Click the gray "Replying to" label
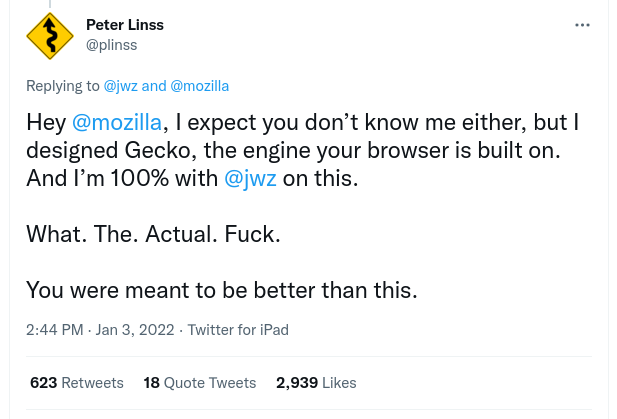The image size is (617, 419). pyautogui.click(x=63, y=86)
